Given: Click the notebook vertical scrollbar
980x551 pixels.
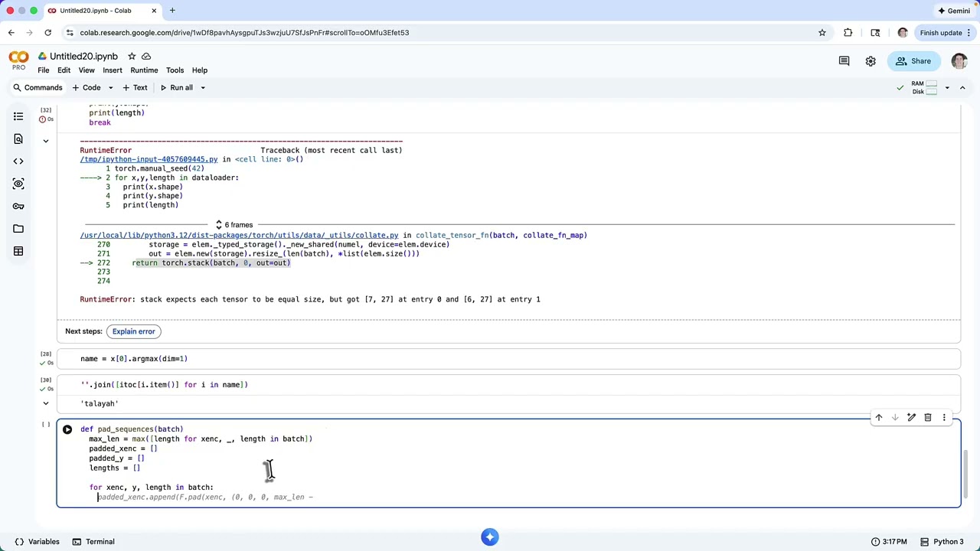Looking at the screenshot, I should (x=967, y=473).
